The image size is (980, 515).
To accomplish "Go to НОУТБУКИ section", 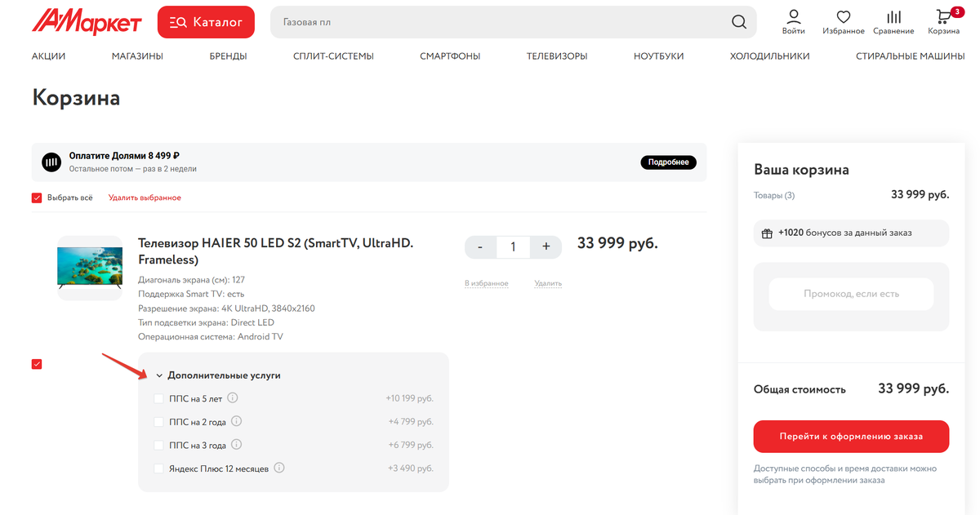I will click(x=658, y=56).
